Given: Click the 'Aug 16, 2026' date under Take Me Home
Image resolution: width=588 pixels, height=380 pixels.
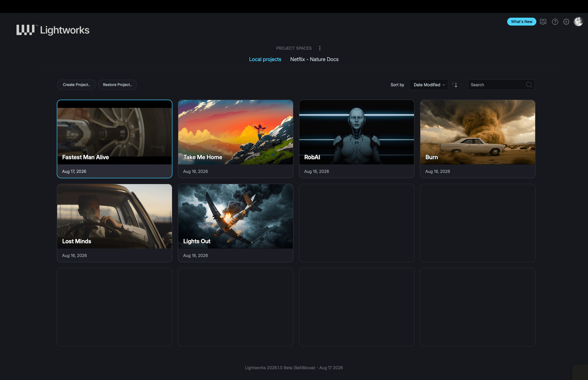Looking at the screenshot, I should [196, 171].
